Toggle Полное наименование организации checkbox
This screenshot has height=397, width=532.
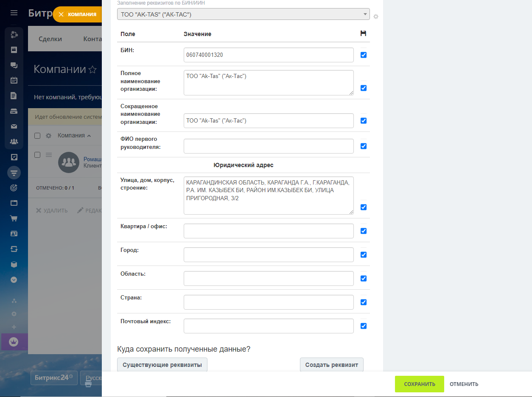tap(364, 88)
